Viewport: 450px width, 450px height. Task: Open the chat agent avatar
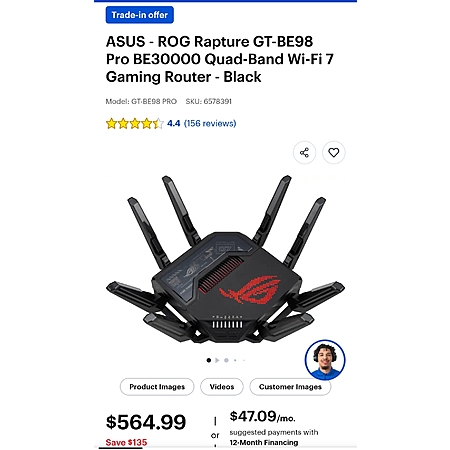[x=325, y=360]
